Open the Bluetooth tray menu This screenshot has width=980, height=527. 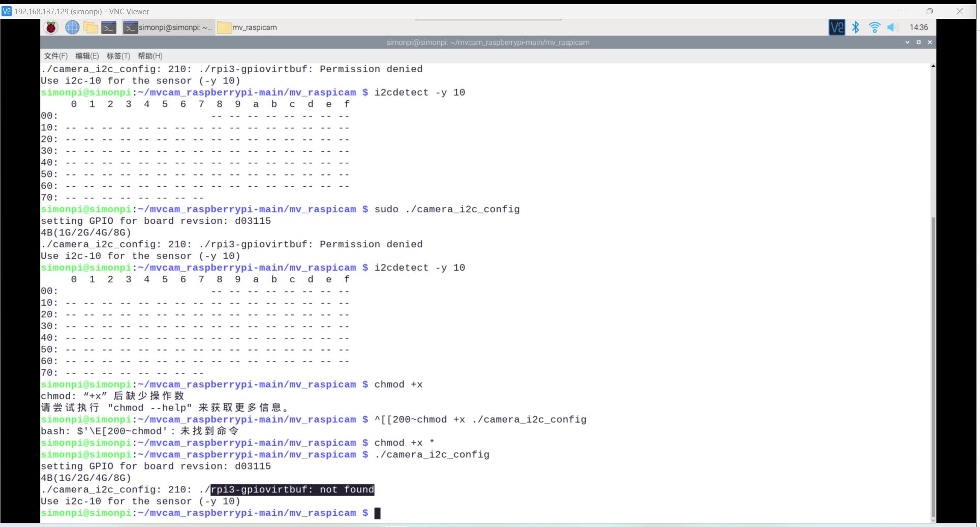[855, 27]
